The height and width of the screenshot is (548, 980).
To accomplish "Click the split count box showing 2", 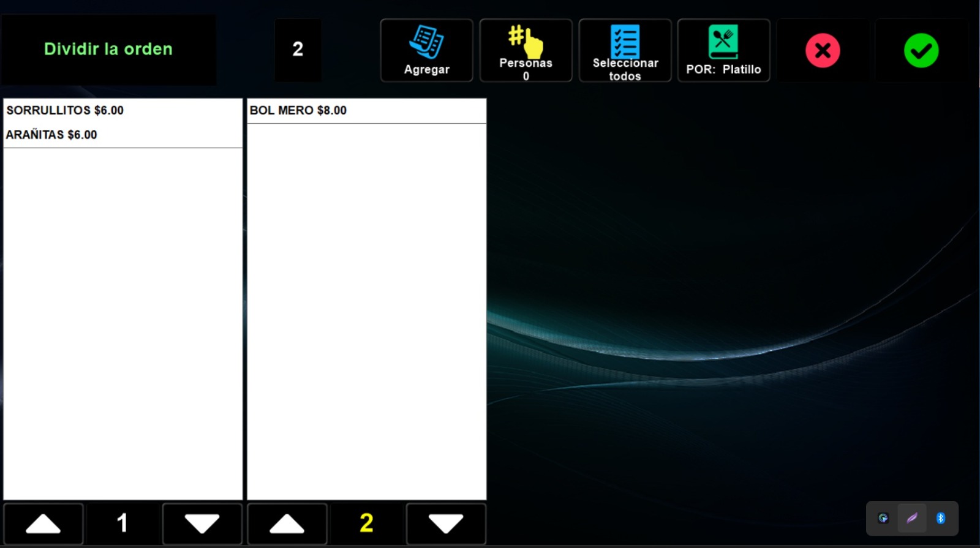I will (298, 50).
